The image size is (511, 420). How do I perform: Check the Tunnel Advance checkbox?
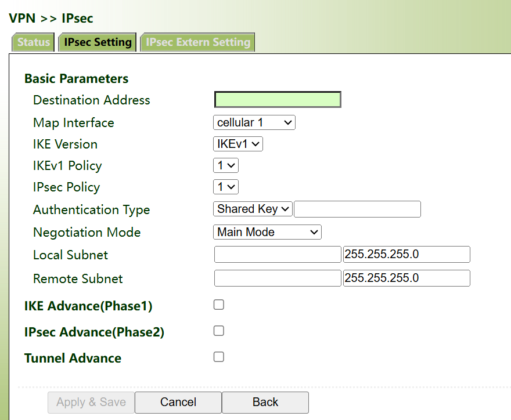coord(219,357)
